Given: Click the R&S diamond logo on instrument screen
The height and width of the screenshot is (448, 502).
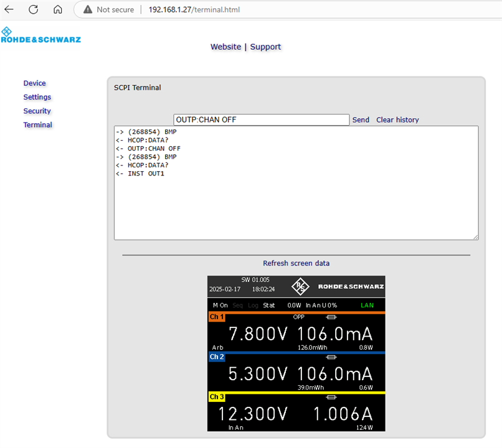Looking at the screenshot, I should [x=301, y=287].
